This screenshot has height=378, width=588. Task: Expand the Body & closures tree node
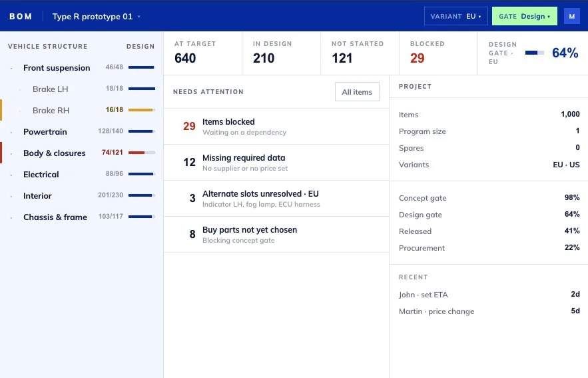(x=11, y=153)
